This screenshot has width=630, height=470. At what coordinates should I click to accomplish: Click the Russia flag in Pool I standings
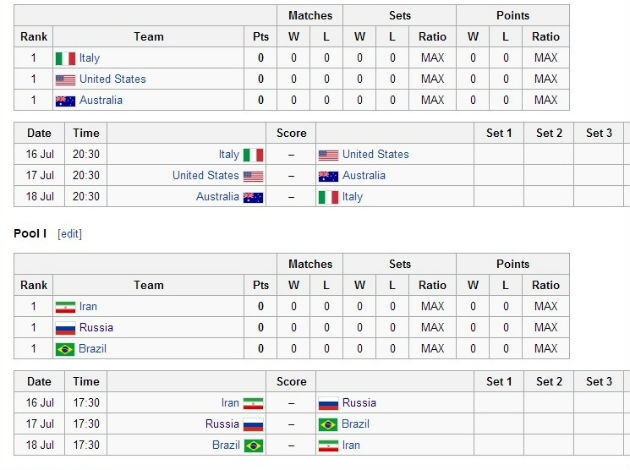click(x=65, y=327)
